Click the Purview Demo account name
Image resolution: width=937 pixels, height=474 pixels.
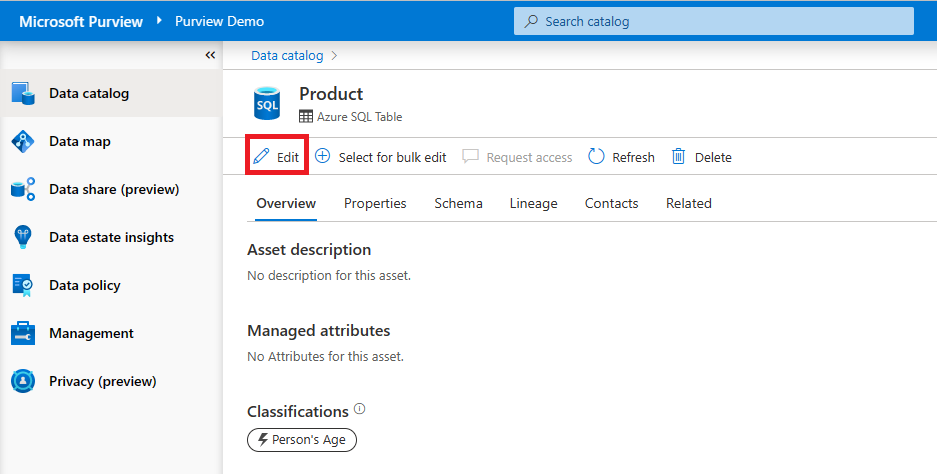pos(220,21)
